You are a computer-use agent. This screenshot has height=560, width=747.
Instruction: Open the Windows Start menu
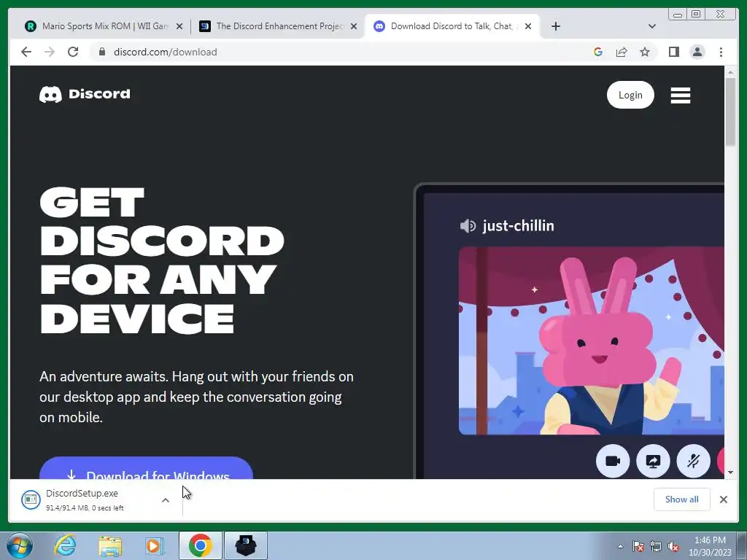click(x=20, y=545)
